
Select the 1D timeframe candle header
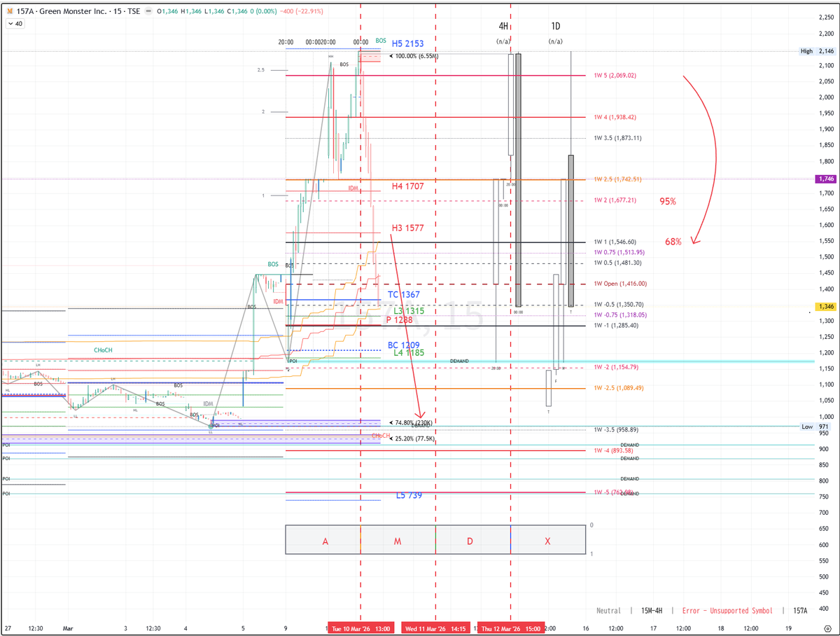[555, 27]
